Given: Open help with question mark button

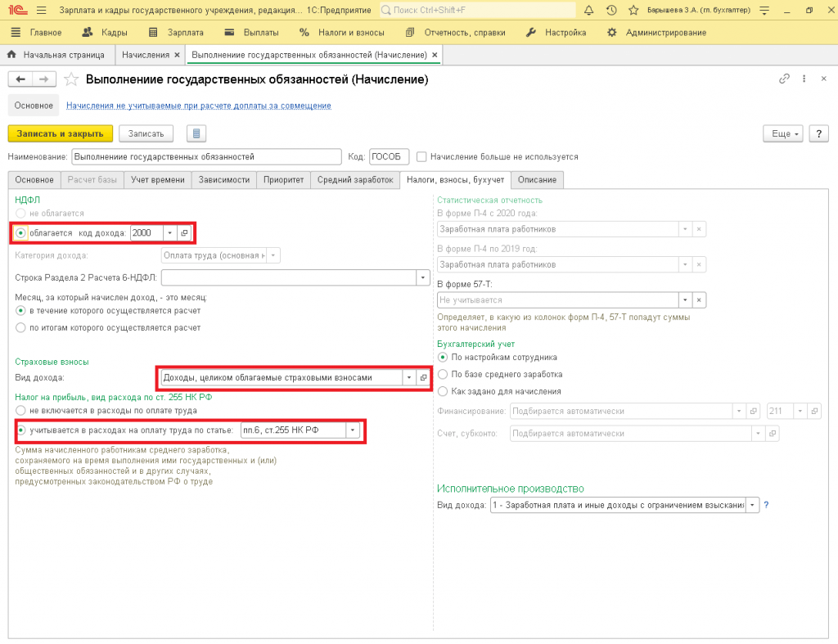Looking at the screenshot, I should (819, 133).
